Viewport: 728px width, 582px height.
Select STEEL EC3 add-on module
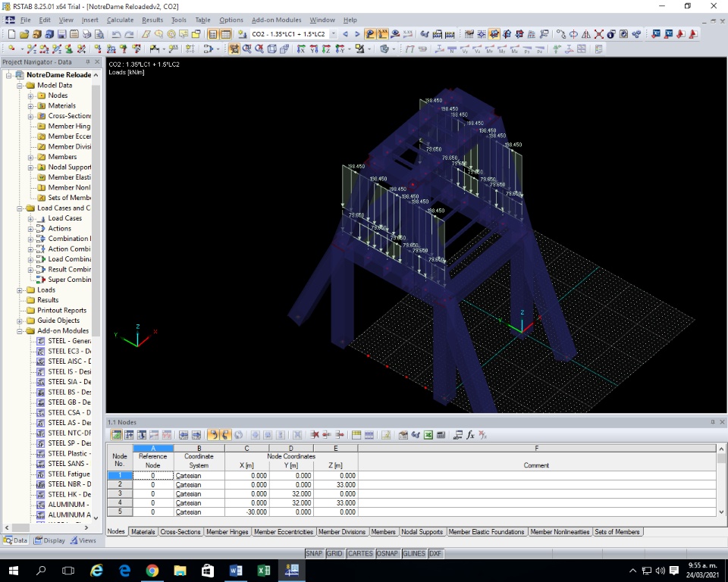click(69, 352)
